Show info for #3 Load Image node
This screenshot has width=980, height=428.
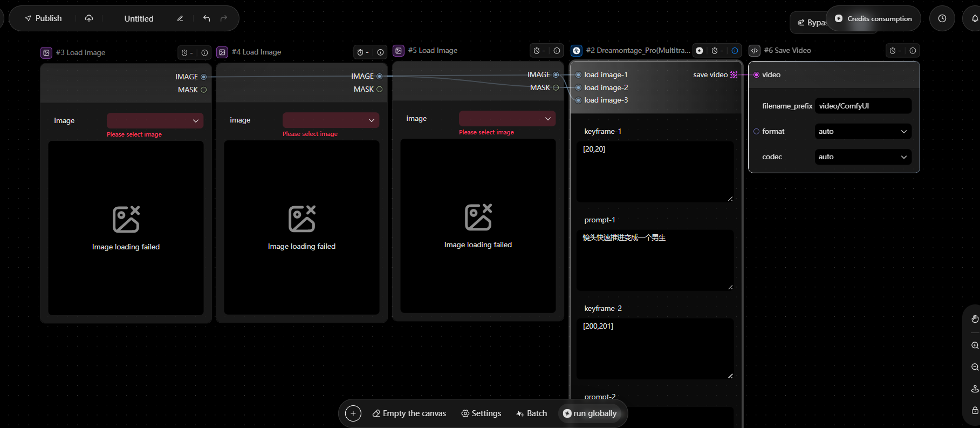204,53
